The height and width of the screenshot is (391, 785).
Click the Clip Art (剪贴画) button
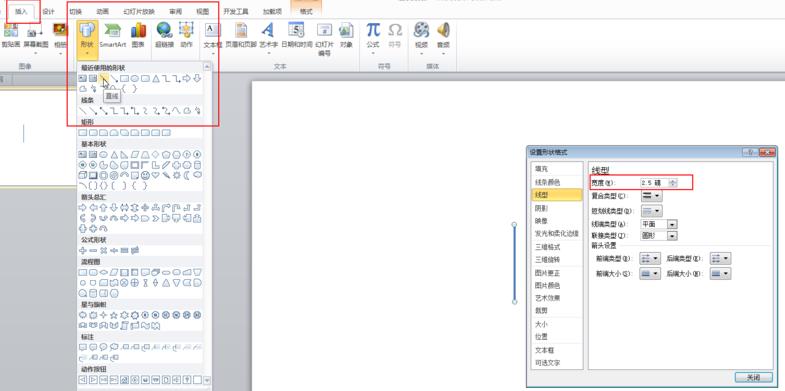coord(10,36)
